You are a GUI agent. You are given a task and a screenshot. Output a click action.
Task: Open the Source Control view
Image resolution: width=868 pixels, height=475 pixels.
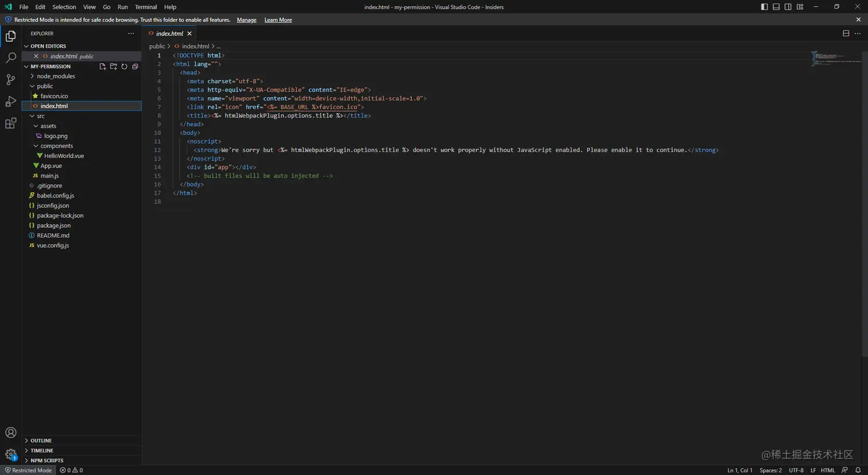click(x=10, y=80)
